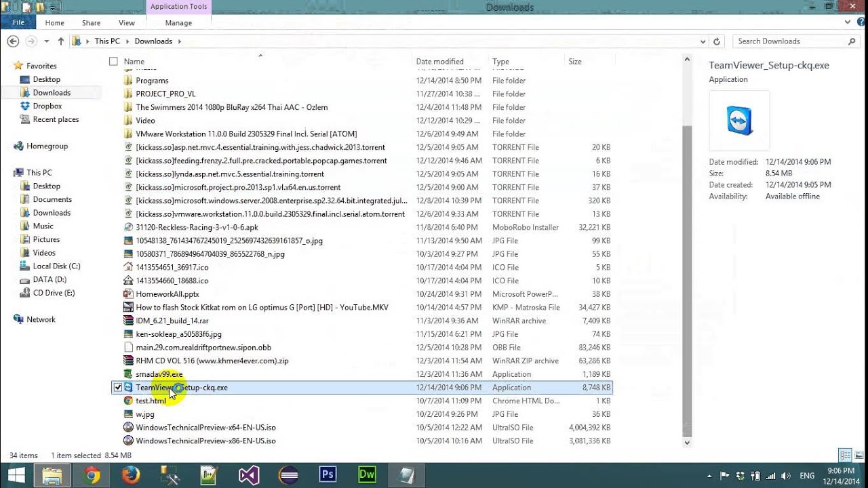Select the PROJECT_PRO_VL folder row
This screenshot has width=868, height=488.
(361, 94)
